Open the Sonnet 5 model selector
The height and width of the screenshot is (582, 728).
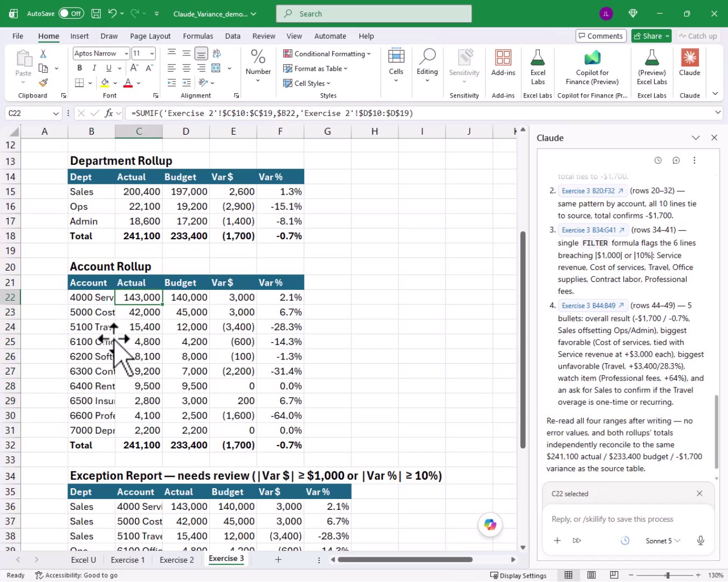pos(663,541)
